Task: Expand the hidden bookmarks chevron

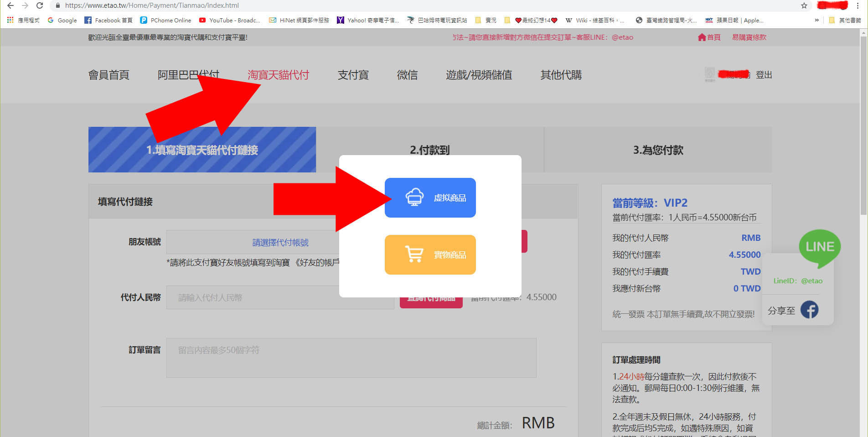Action: 816,20
